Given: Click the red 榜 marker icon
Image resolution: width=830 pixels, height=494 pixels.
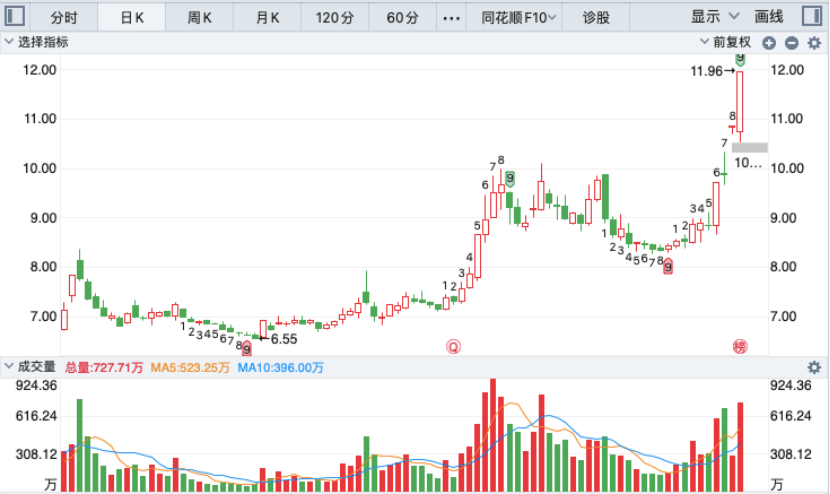Looking at the screenshot, I should (739, 347).
